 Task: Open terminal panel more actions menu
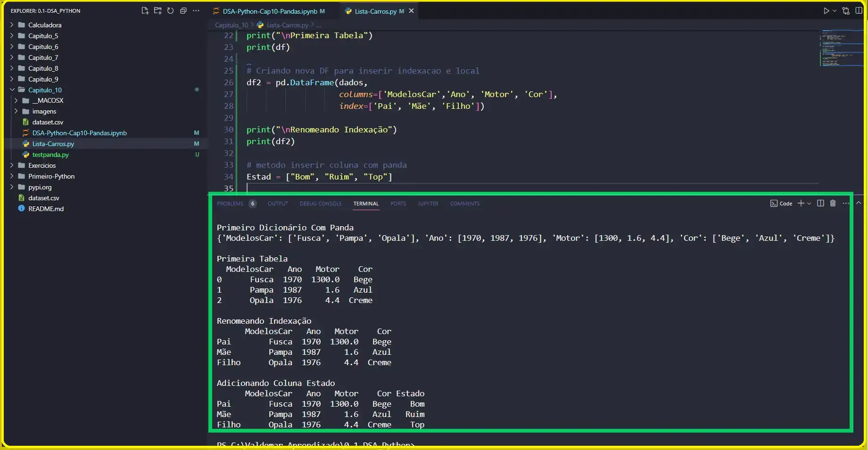[846, 203]
